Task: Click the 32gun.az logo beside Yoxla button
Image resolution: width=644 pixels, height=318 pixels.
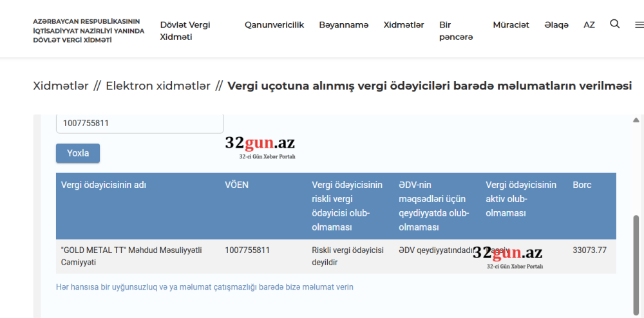Action: [x=260, y=147]
